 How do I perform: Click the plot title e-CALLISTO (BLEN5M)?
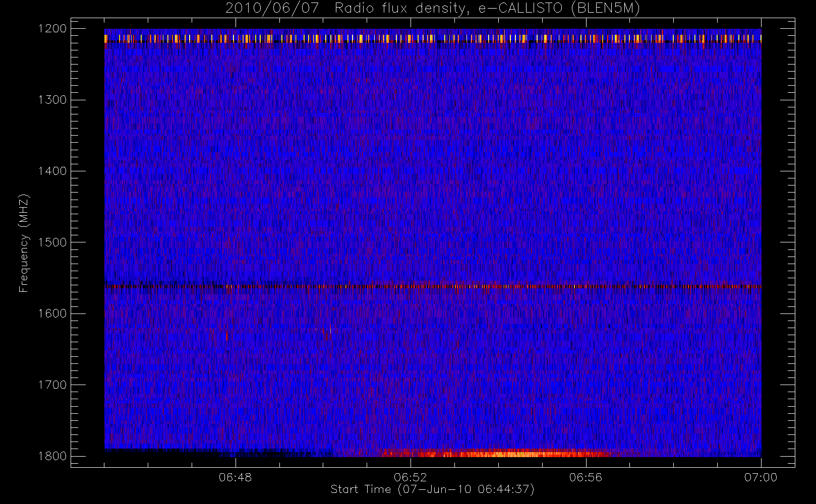[x=433, y=9]
